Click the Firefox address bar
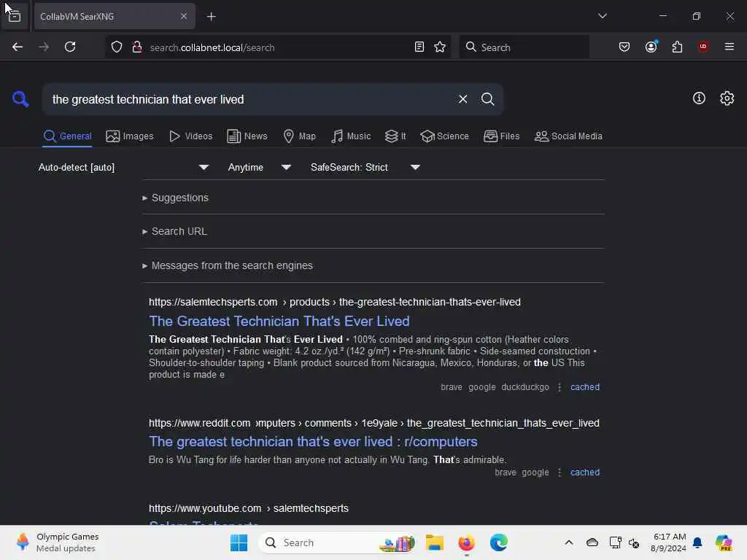 [278, 47]
